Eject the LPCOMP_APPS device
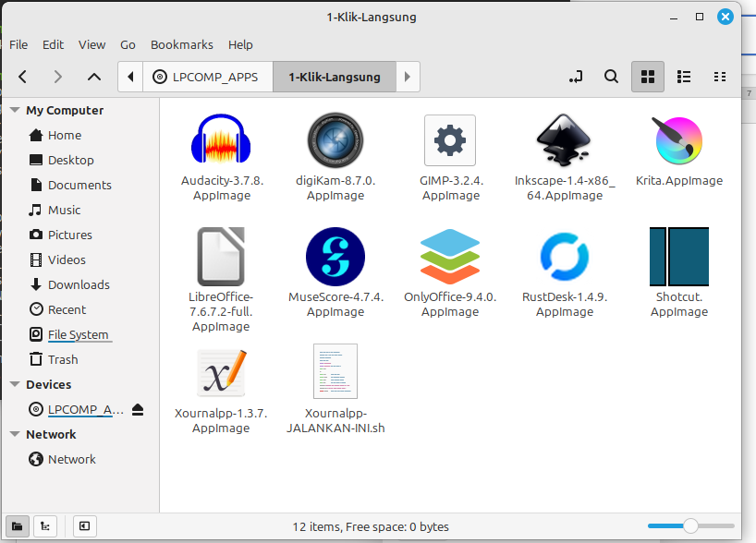Screen dimensions: 756x543 [138, 409]
